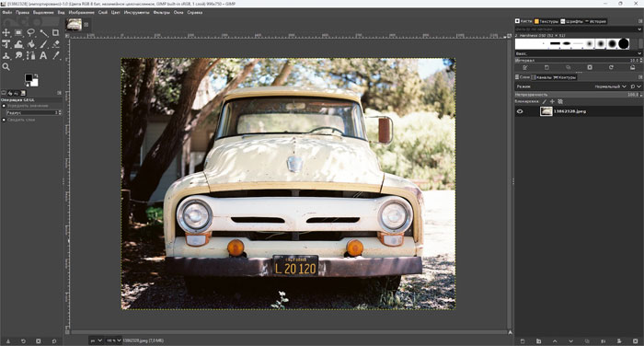Select the image tab thumbnail above canvas
This screenshot has height=346, width=644.
coord(75,25)
